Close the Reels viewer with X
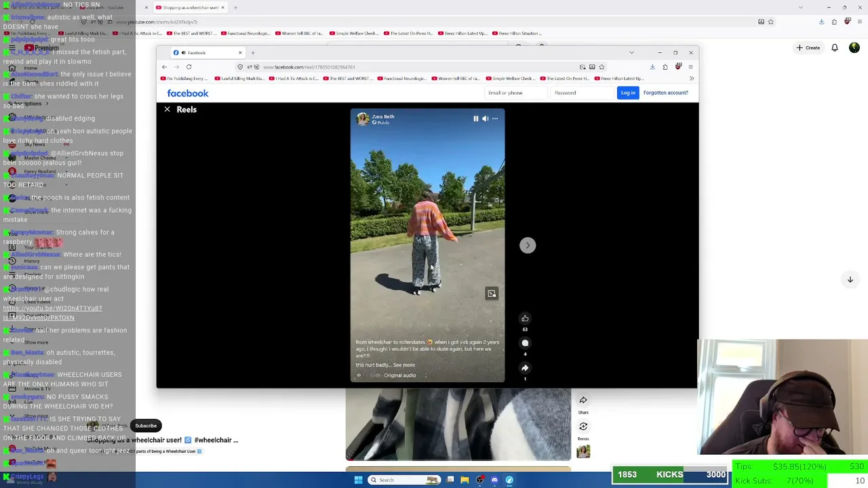The height and width of the screenshot is (488, 868). (167, 109)
